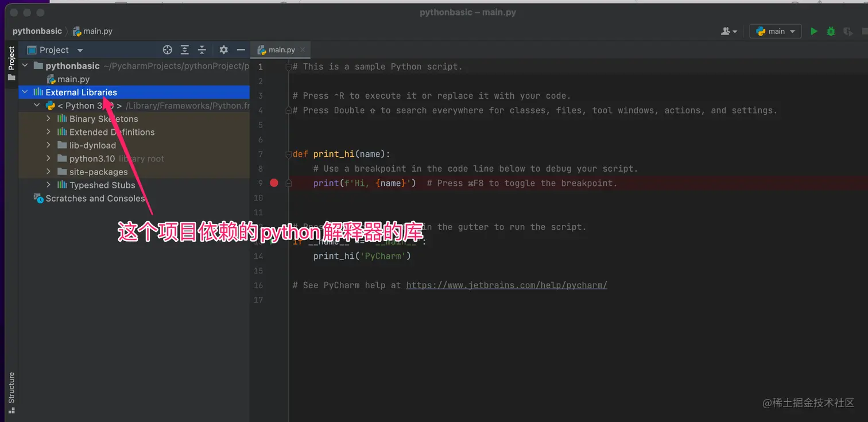Fold the print_hi function at line 7
868x422 pixels.
tap(289, 154)
